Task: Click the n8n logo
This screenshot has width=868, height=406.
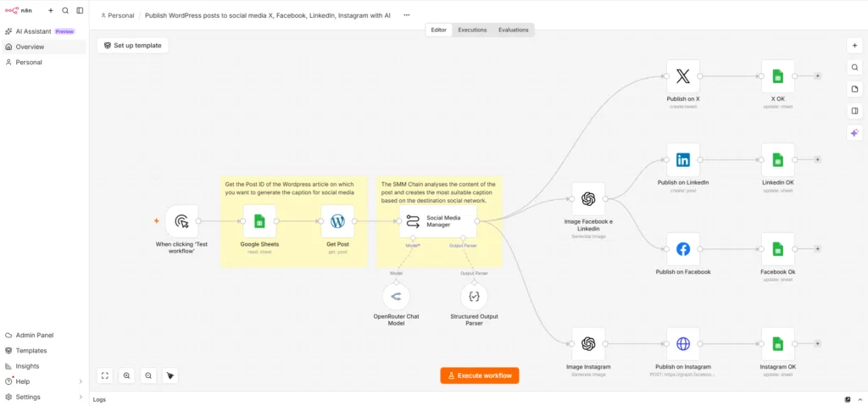Action: (19, 10)
